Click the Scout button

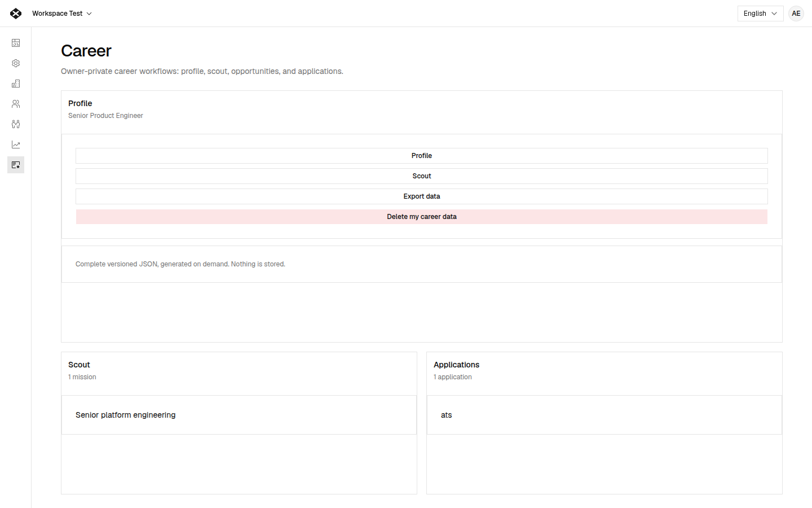422,176
